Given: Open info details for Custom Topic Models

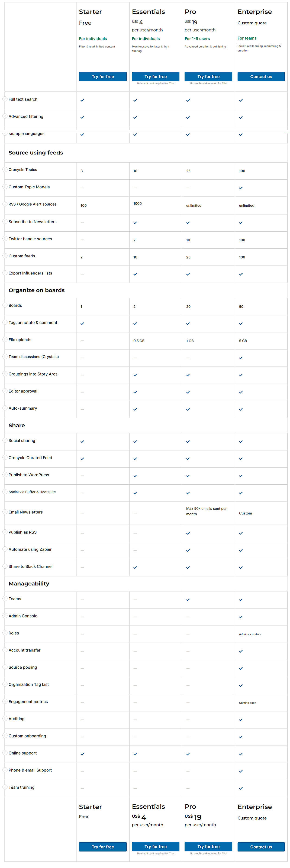Looking at the screenshot, I should coord(5,187).
